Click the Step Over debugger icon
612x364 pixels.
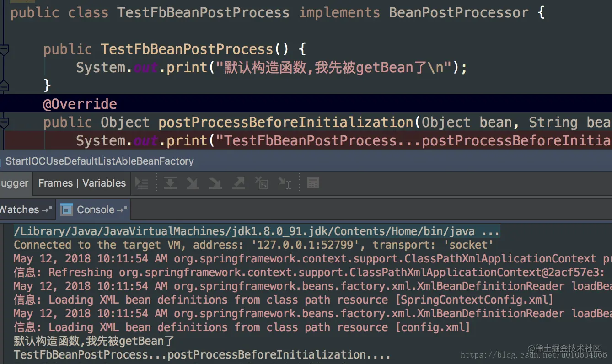pos(170,183)
